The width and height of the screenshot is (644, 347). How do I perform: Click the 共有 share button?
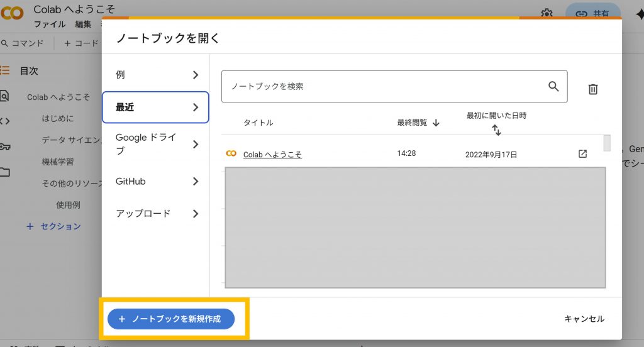pos(592,13)
